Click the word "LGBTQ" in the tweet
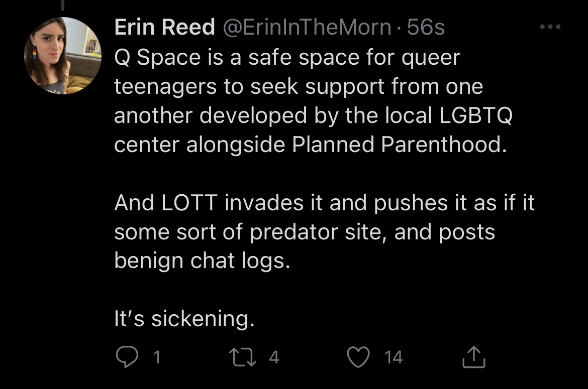588x389 pixels. click(475, 115)
